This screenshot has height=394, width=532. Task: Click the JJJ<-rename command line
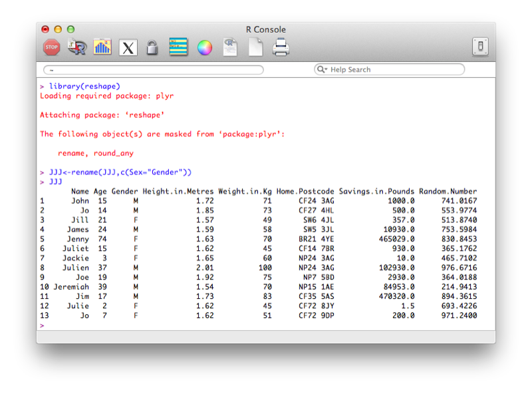pos(120,172)
